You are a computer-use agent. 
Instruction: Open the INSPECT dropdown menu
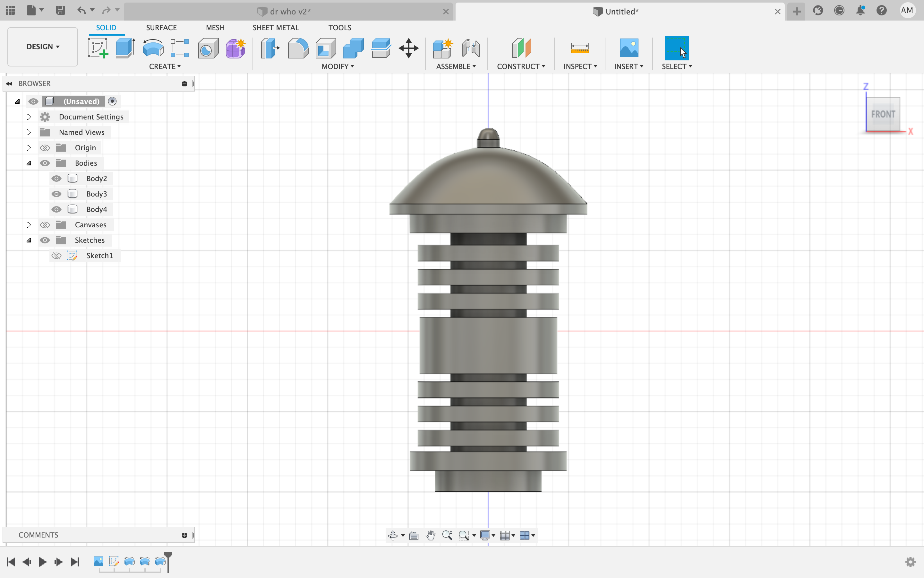tap(580, 66)
